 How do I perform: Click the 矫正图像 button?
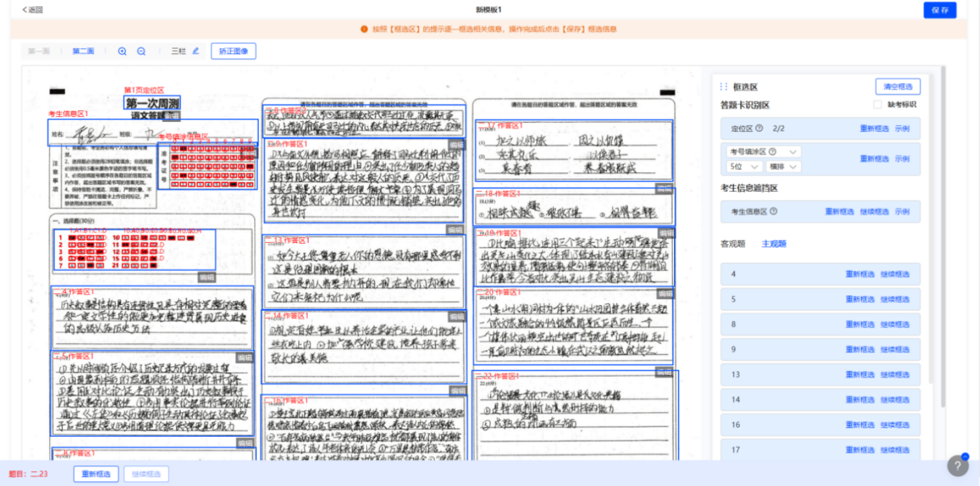tap(233, 51)
